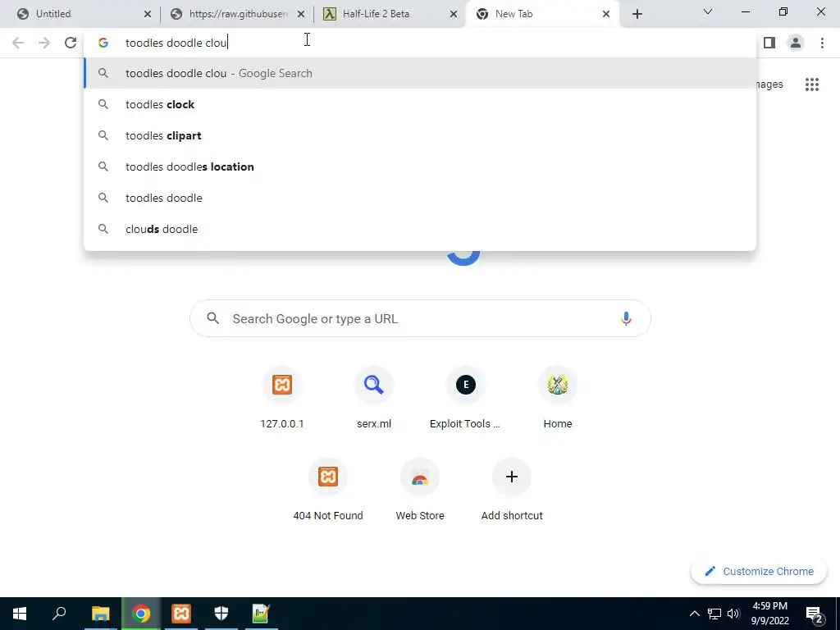
Task: Close the Half-Life 2 Beta tab
Action: (454, 14)
